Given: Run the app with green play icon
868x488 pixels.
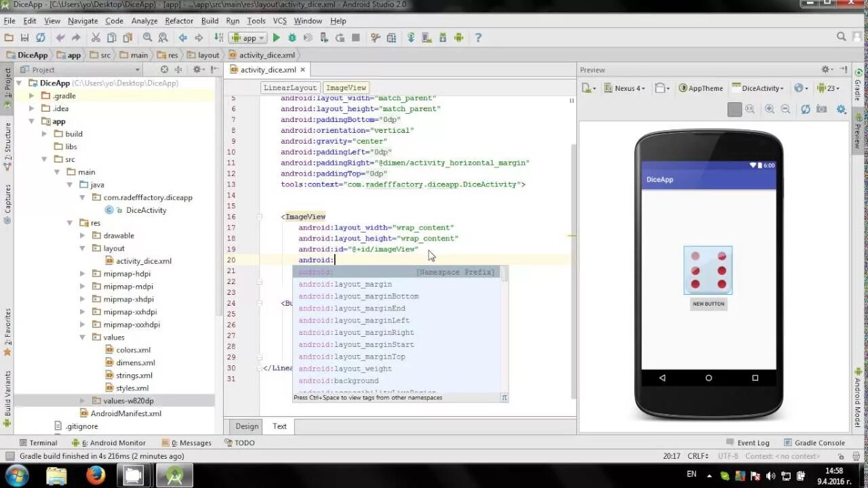Looking at the screenshot, I should 276,38.
